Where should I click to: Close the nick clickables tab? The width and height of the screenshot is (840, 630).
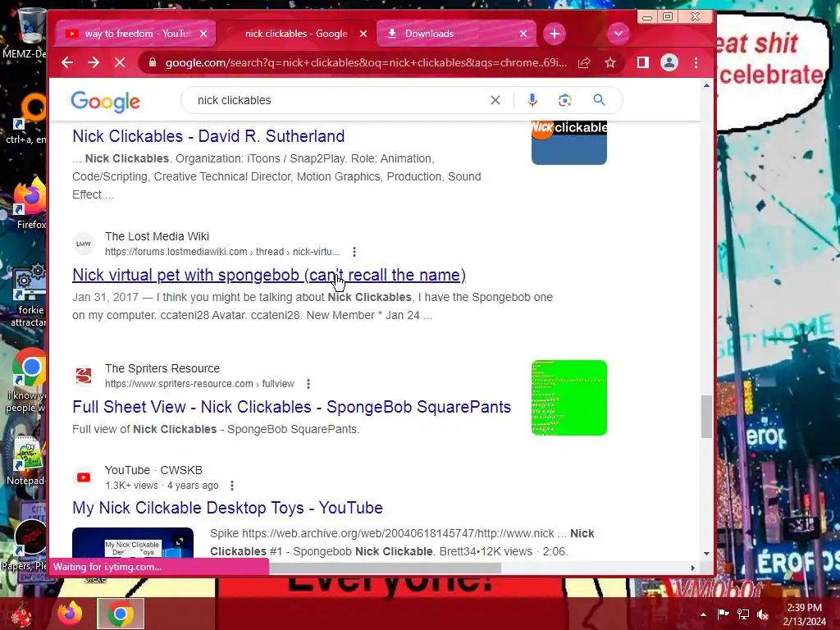[363, 34]
